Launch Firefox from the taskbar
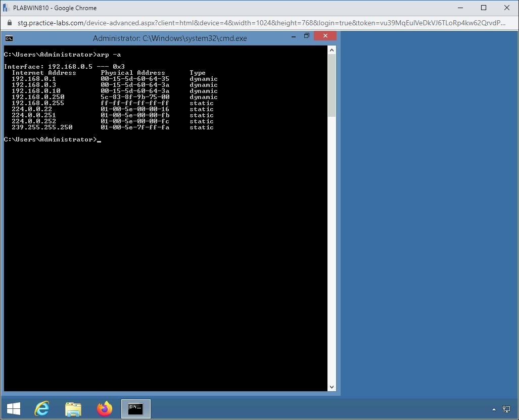 (104, 408)
